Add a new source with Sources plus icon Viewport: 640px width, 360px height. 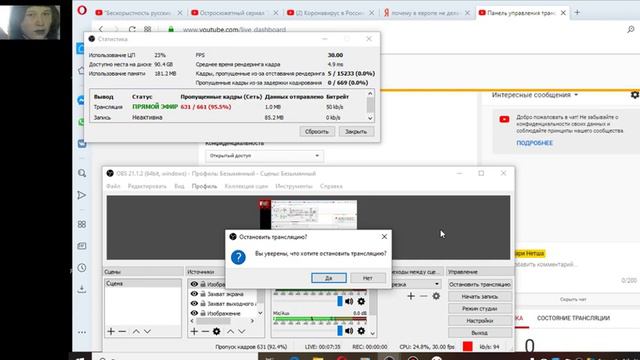[194, 331]
